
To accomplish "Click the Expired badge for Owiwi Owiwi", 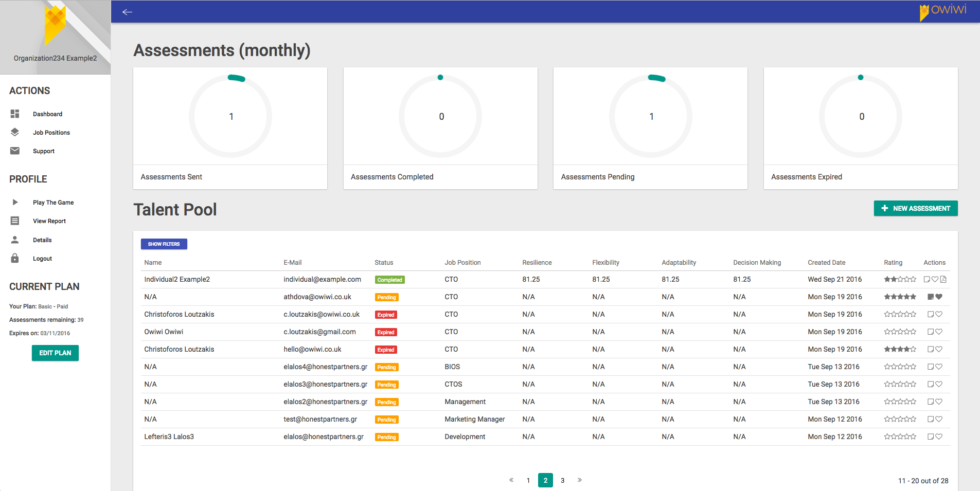I will pos(386,332).
